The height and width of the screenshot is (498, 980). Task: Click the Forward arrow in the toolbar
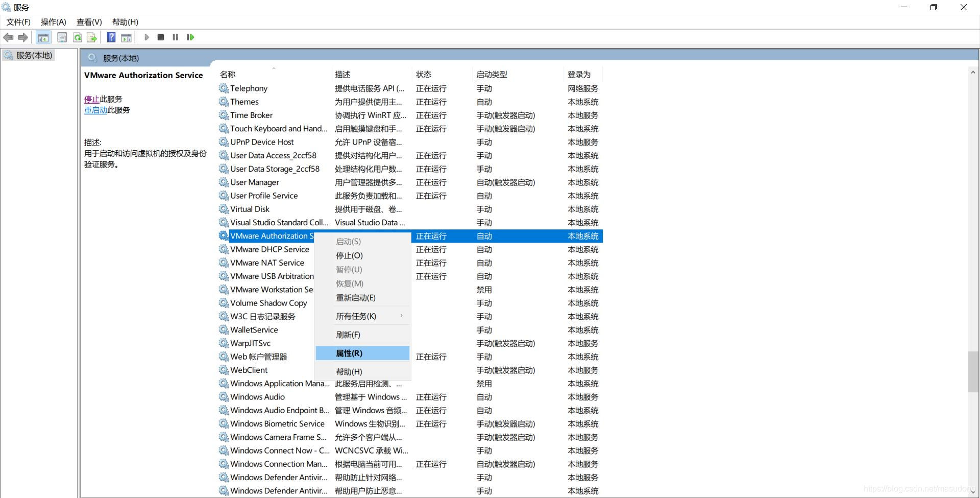coord(23,37)
